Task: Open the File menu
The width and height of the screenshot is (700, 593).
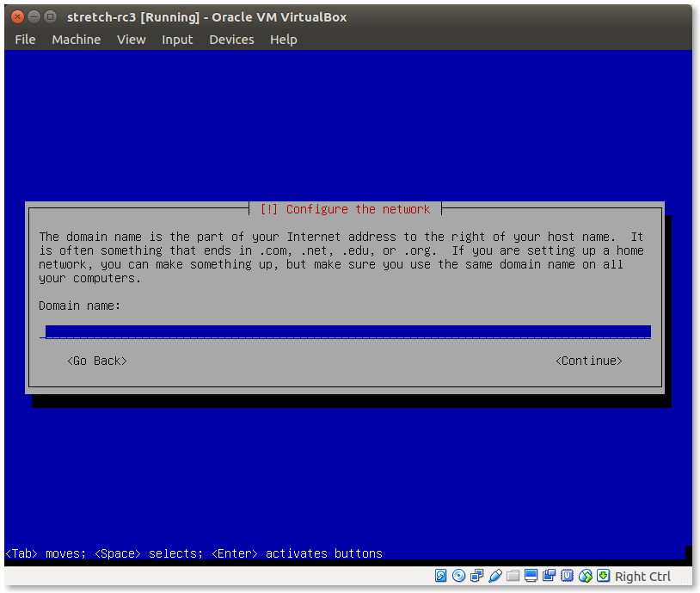Action: pyautogui.click(x=25, y=40)
